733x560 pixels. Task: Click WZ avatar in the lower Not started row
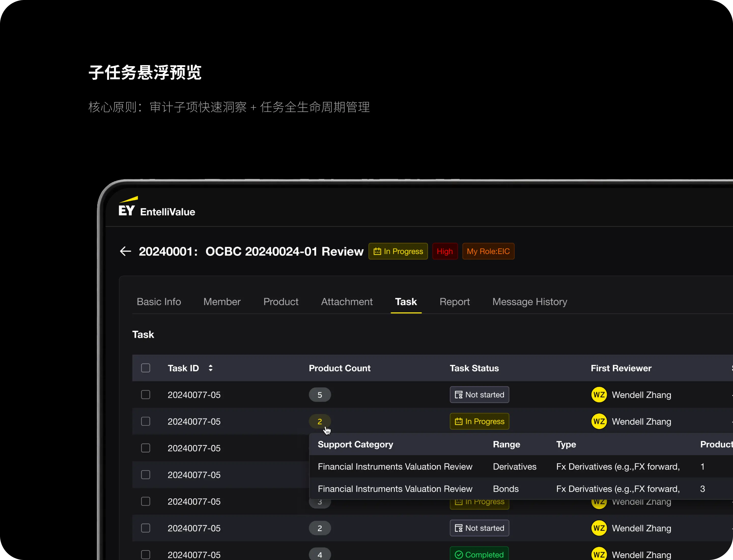click(599, 528)
